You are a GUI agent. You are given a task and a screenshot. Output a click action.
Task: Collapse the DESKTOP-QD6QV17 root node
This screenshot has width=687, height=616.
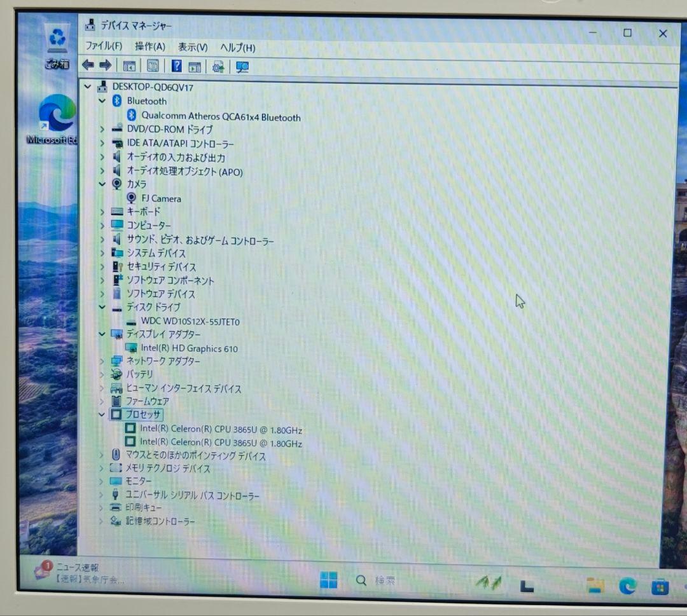click(88, 86)
